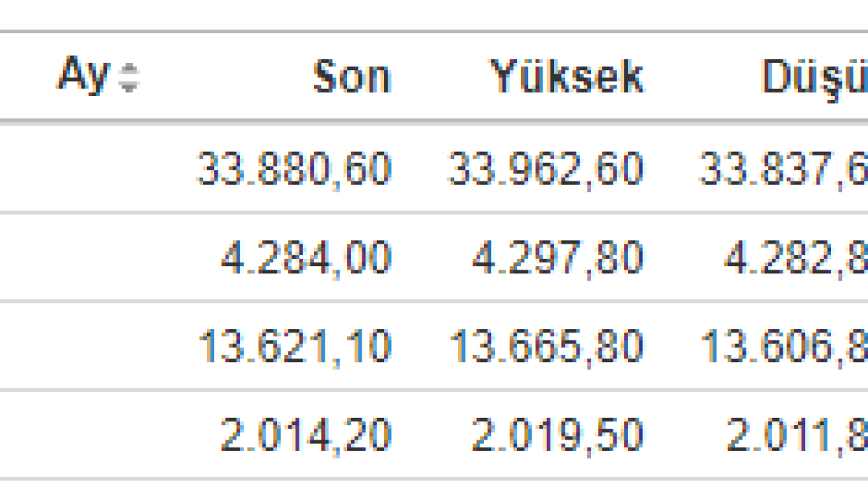Click the Yüksek value 2.019,50
The width and height of the screenshot is (868, 488).
point(557,435)
